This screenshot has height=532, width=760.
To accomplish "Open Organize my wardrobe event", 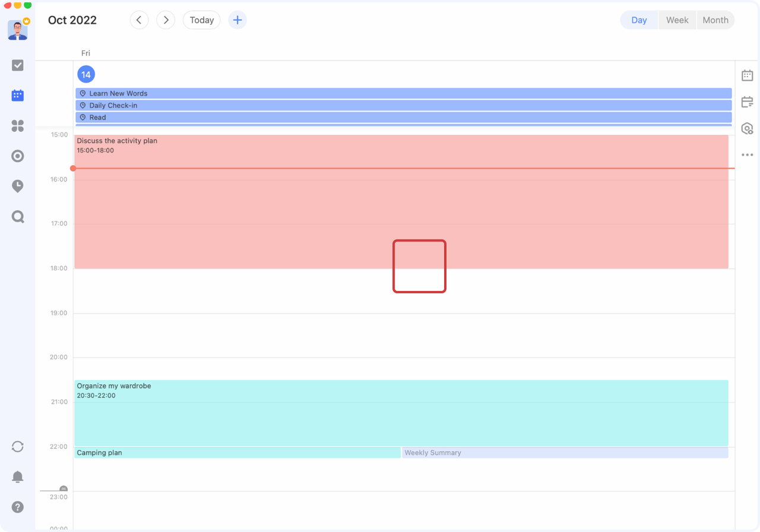I will point(401,413).
